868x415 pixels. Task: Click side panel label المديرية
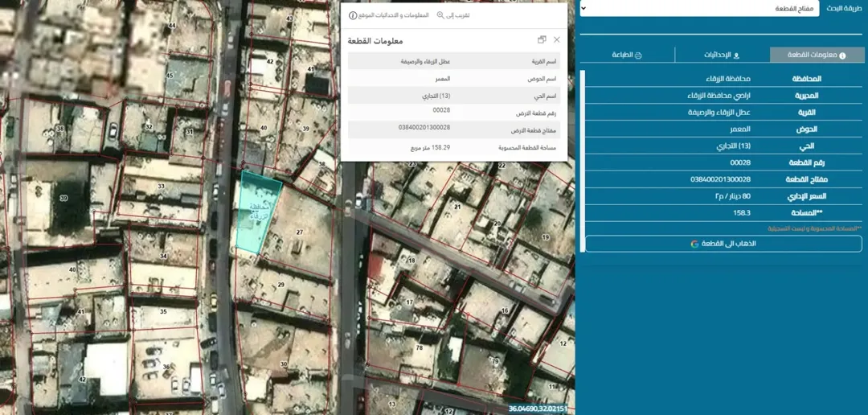click(807, 95)
